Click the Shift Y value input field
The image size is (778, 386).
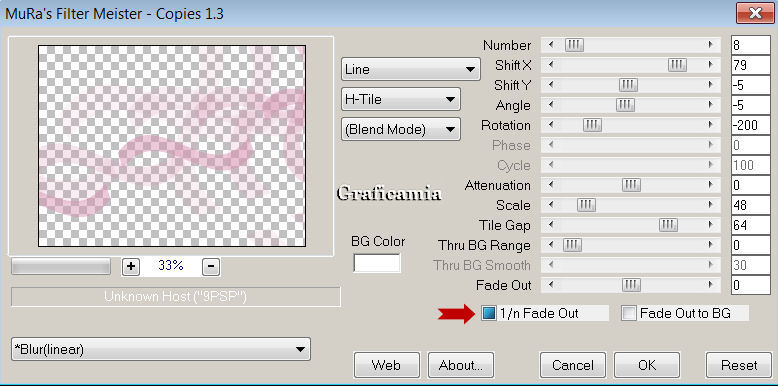pos(750,85)
